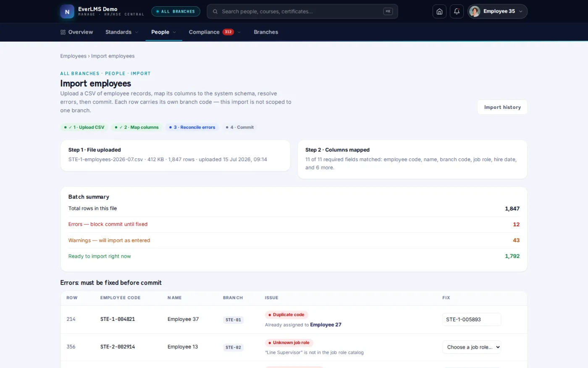The image size is (588, 368).
Task: Open the Standards nav item
Action: click(x=122, y=32)
